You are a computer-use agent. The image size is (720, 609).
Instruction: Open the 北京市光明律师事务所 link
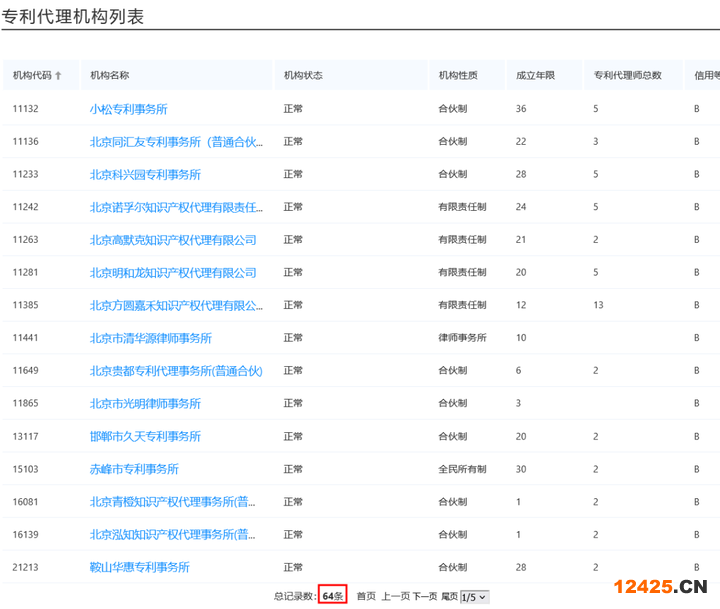[x=145, y=404]
